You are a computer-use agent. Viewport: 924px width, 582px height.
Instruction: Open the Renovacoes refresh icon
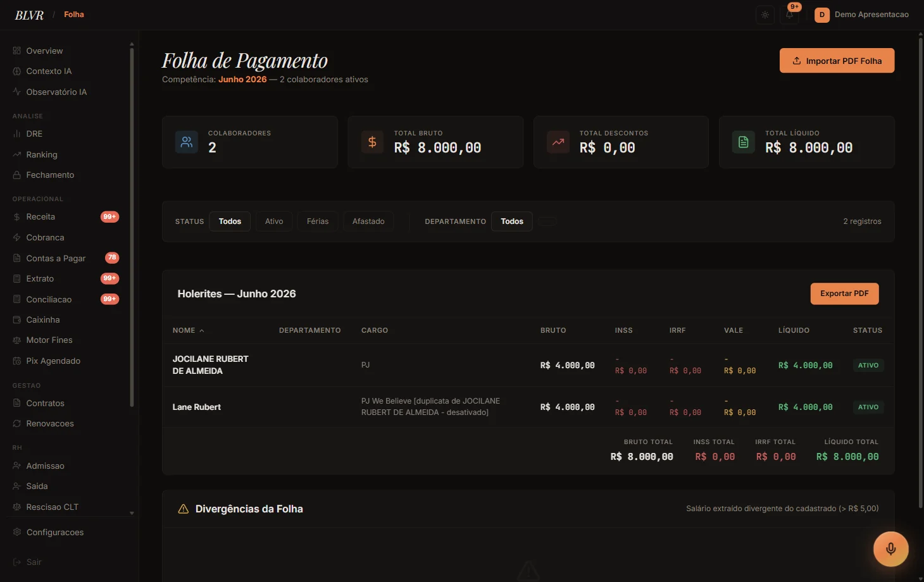click(x=17, y=424)
